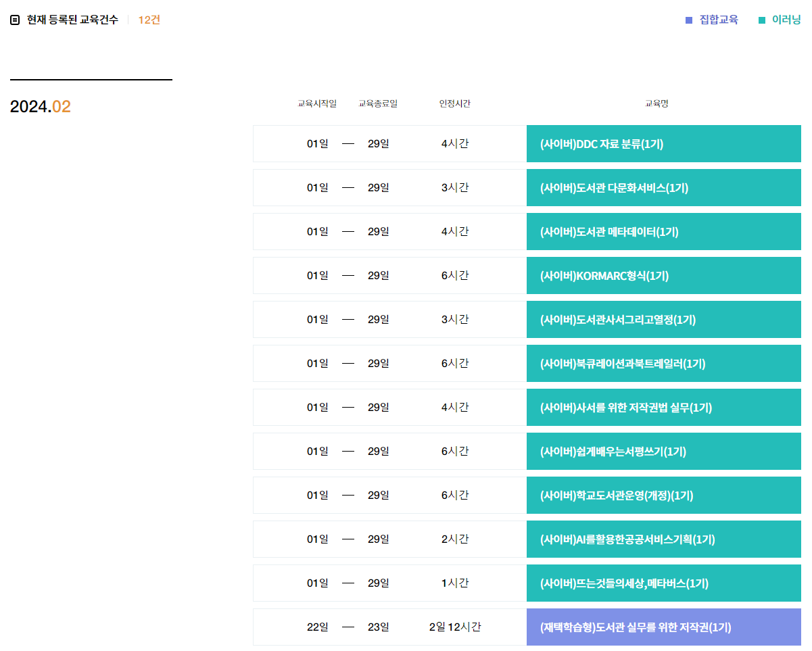Click the 교육종료일 column header
Screen dimensions: 812x651
pos(378,103)
